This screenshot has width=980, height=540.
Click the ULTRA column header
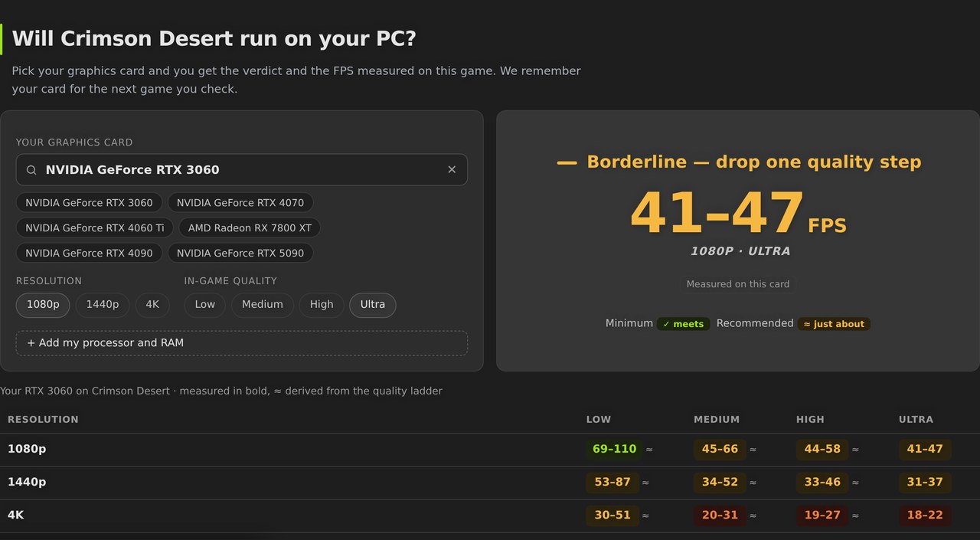click(916, 420)
